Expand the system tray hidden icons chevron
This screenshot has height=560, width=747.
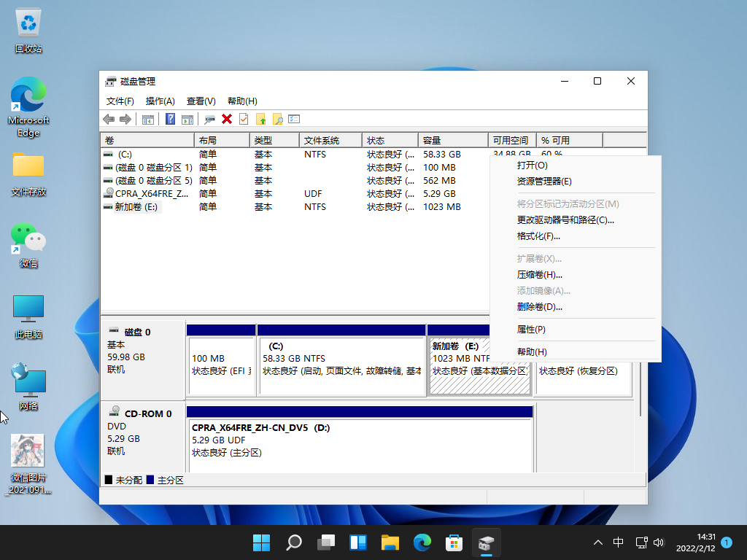coord(598,542)
